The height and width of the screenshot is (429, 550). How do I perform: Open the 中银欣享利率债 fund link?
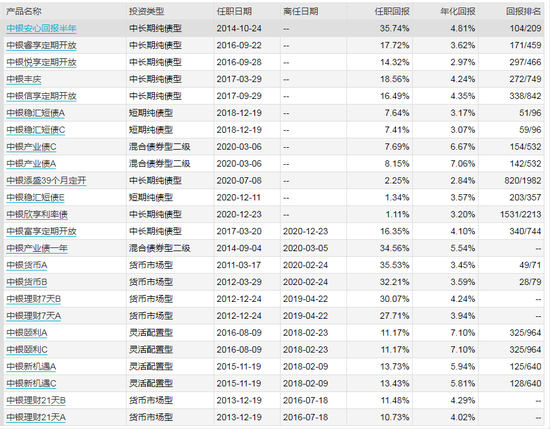point(37,214)
